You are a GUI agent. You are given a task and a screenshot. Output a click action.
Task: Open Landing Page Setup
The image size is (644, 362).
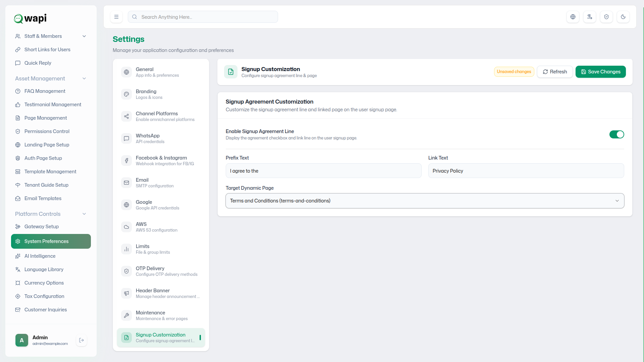pyautogui.click(x=51, y=145)
